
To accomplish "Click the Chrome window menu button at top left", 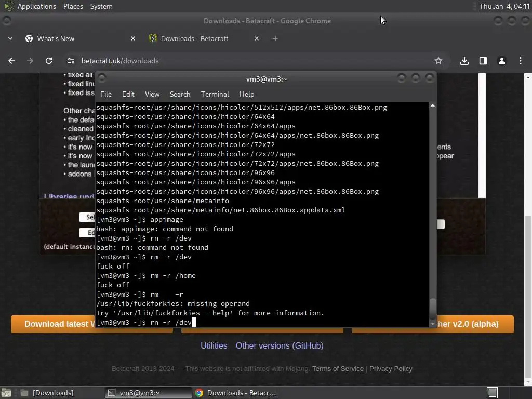I will [7, 21].
